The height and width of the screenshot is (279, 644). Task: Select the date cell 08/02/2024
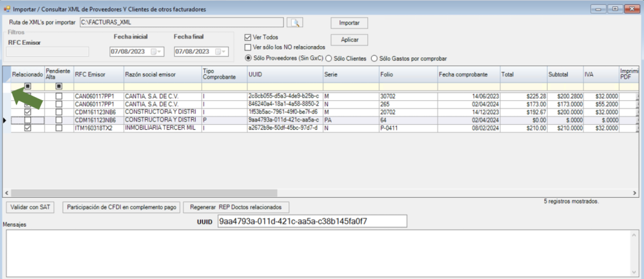pyautogui.click(x=469, y=128)
